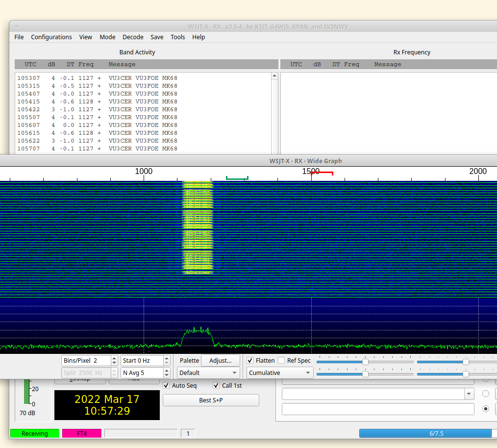Select the 105507 decode row

pyautogui.click(x=98, y=117)
